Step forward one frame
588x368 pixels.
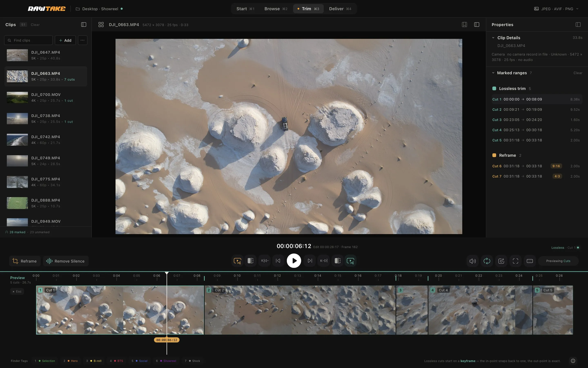pyautogui.click(x=310, y=261)
